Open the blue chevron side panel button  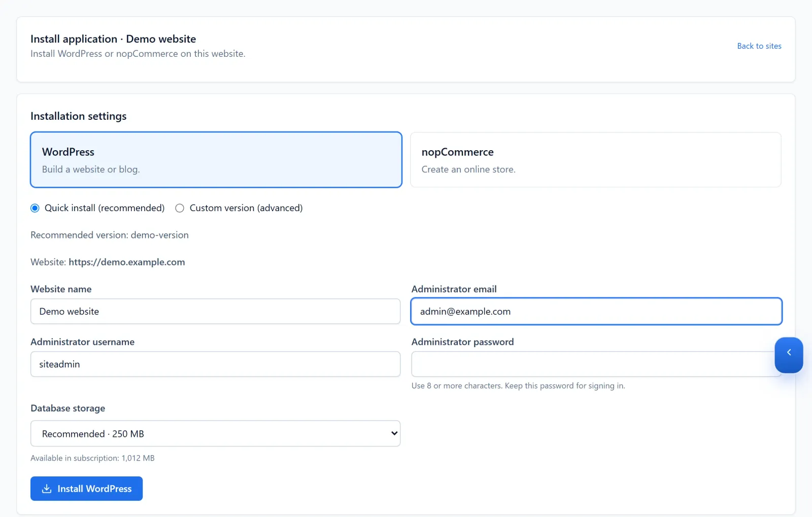(x=789, y=355)
